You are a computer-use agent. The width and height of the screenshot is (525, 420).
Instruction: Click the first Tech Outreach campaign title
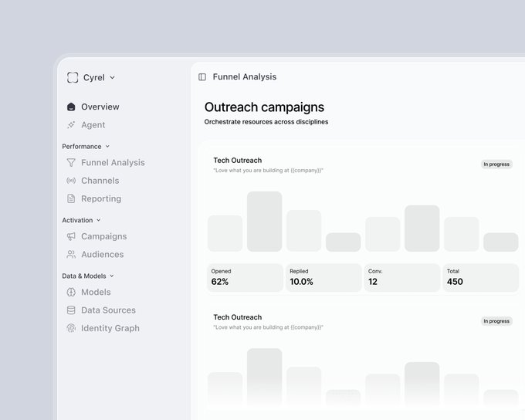[x=238, y=161]
